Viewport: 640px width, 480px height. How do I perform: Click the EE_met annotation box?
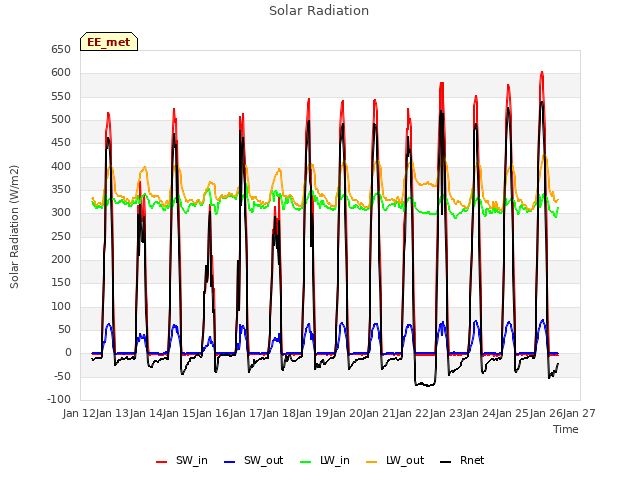[109, 42]
